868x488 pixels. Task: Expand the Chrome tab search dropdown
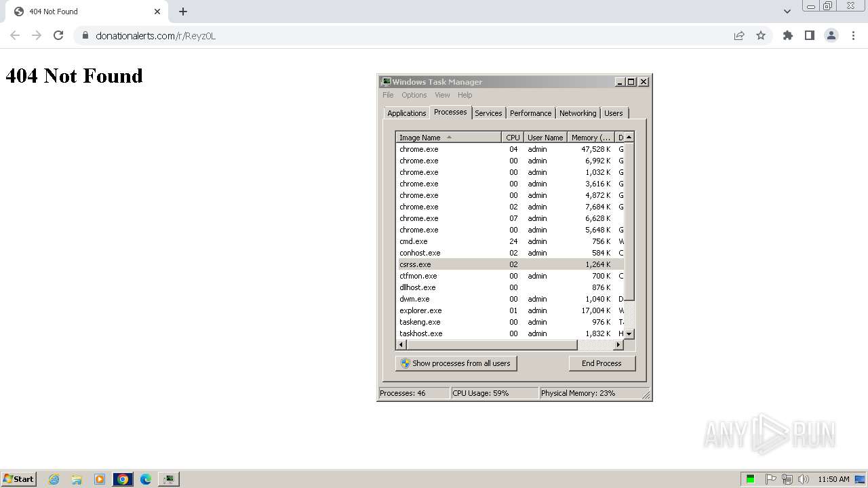(787, 11)
